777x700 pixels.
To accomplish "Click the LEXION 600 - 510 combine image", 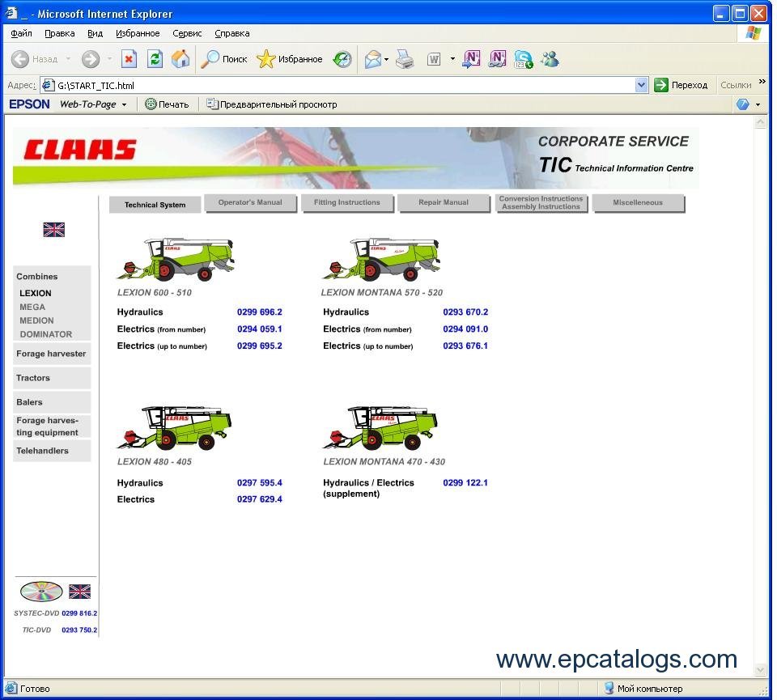I will click(176, 259).
